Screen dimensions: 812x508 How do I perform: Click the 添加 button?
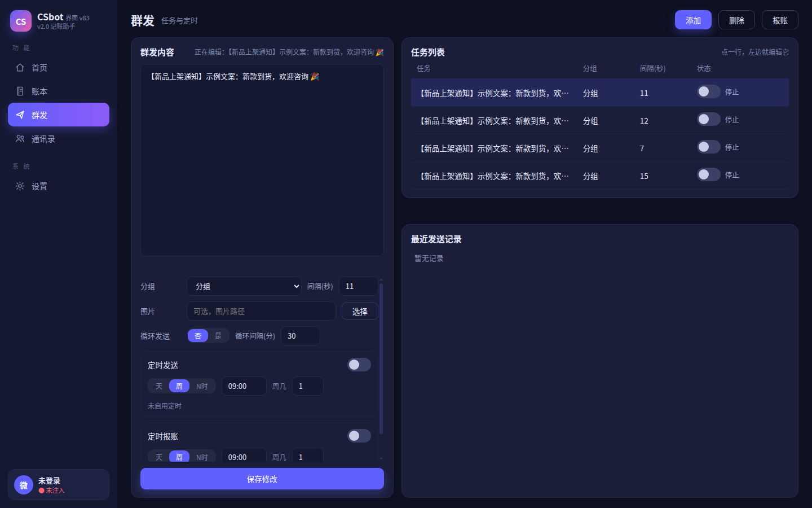[693, 20]
